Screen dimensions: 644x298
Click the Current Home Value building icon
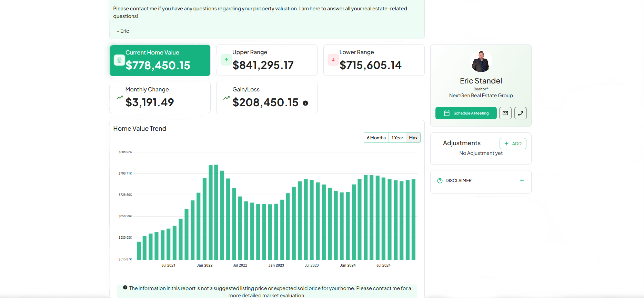click(119, 60)
